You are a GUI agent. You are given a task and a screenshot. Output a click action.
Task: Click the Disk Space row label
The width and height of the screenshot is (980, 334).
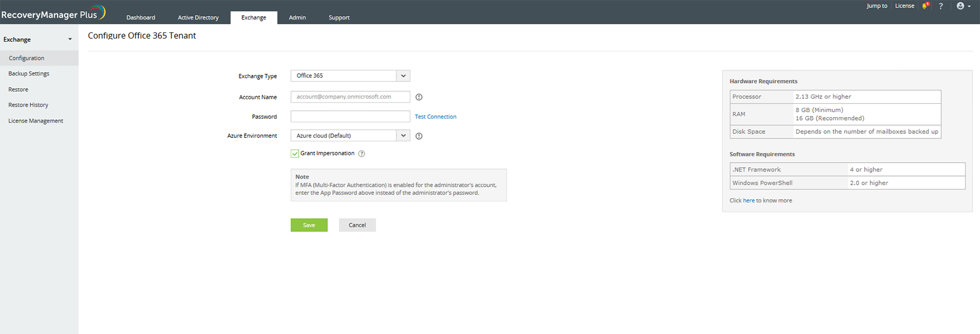pyautogui.click(x=749, y=132)
